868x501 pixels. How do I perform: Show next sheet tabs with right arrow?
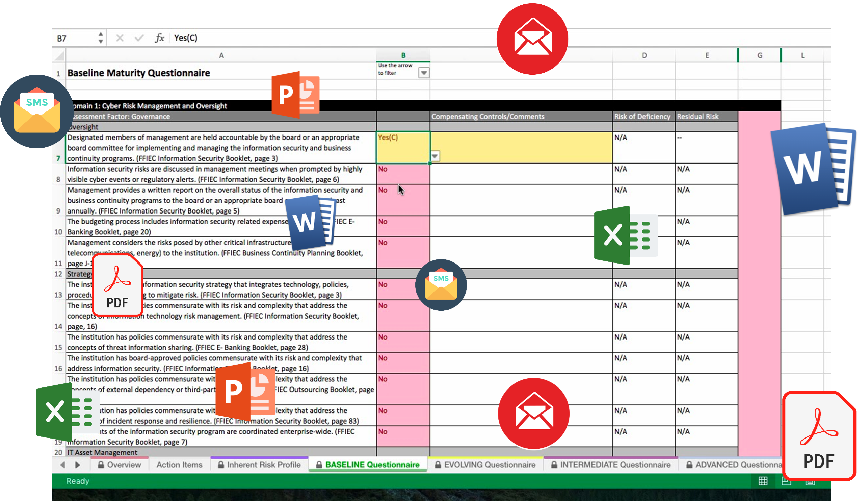tap(78, 465)
